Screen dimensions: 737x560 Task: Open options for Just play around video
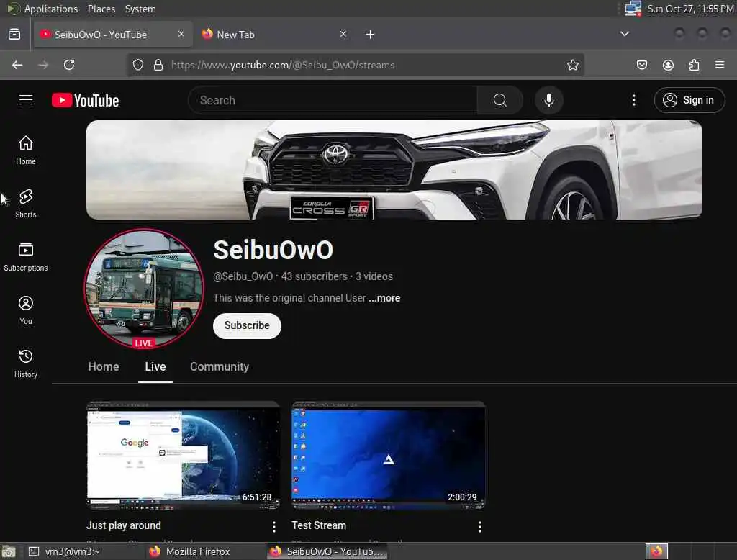pos(274,527)
